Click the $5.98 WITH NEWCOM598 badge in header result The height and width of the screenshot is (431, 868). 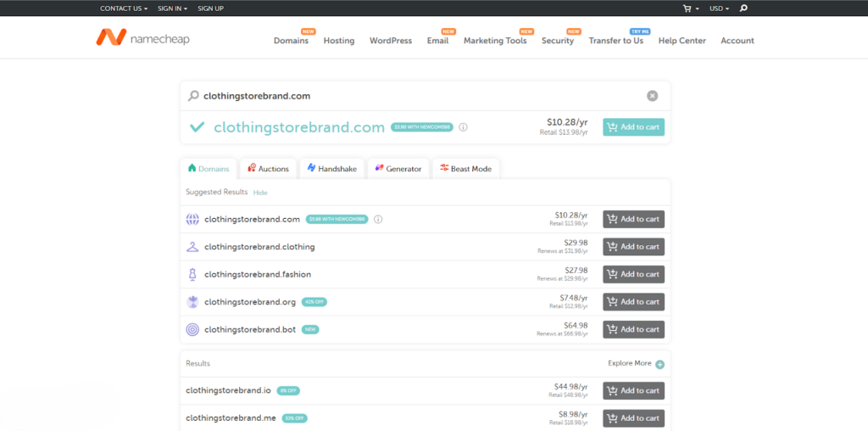pyautogui.click(x=422, y=127)
